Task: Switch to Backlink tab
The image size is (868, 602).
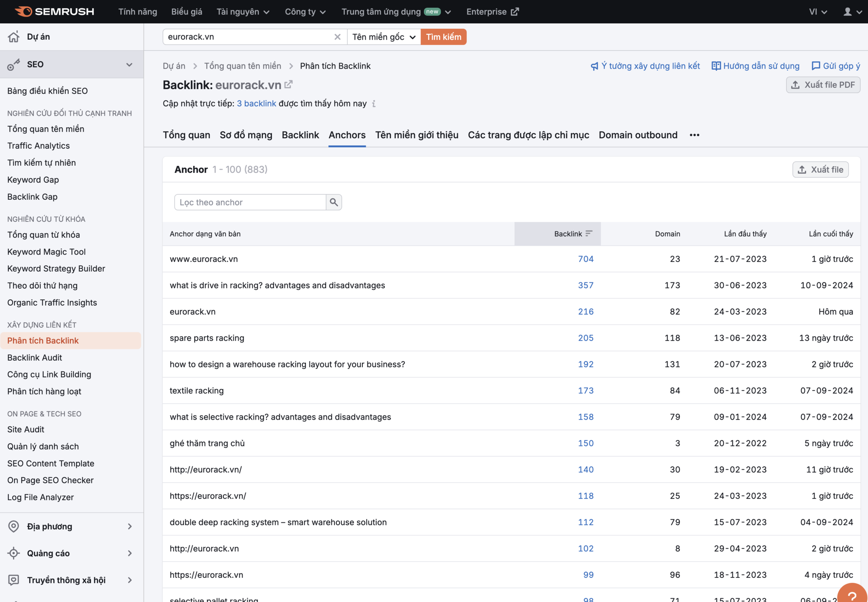Action: pyautogui.click(x=300, y=135)
